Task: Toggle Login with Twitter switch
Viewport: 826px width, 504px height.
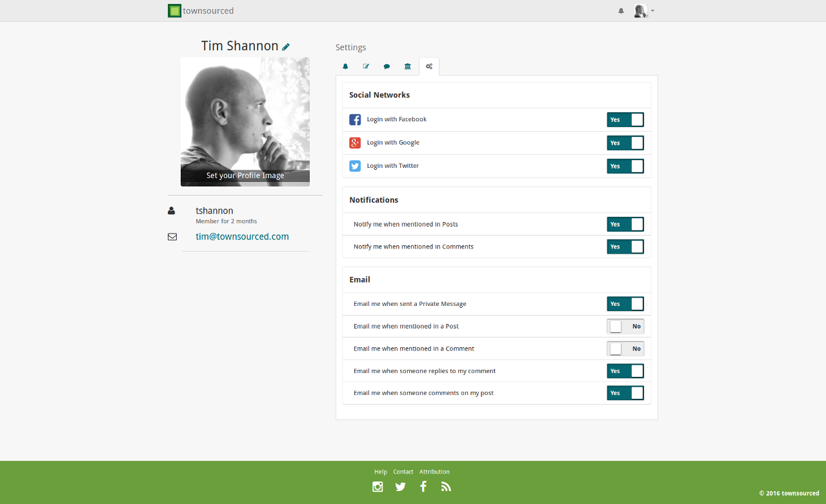Action: 625,166
